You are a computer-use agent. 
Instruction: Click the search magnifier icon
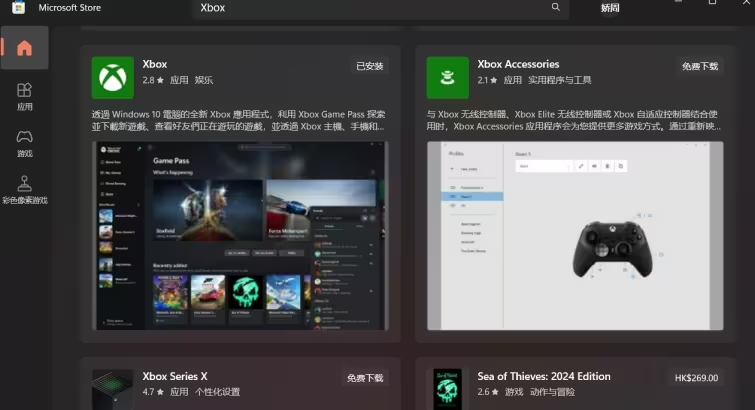(556, 7)
